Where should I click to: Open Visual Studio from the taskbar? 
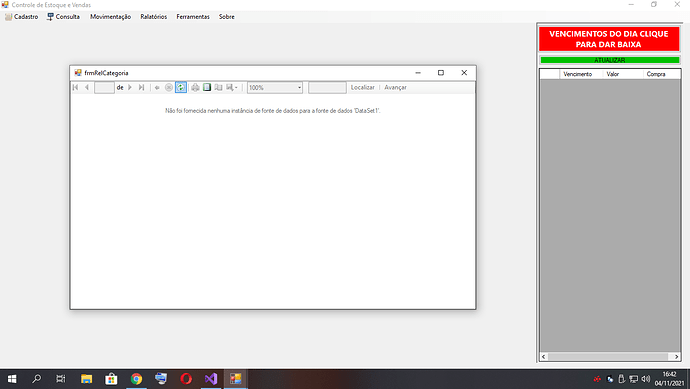211,378
